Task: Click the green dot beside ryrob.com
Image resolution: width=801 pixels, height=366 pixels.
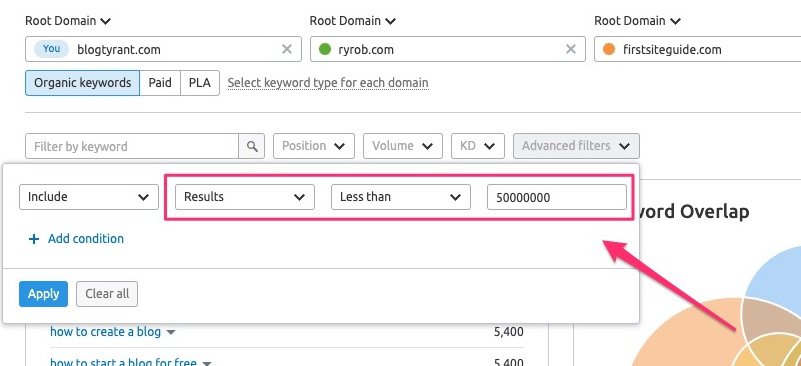Action: tap(324, 50)
